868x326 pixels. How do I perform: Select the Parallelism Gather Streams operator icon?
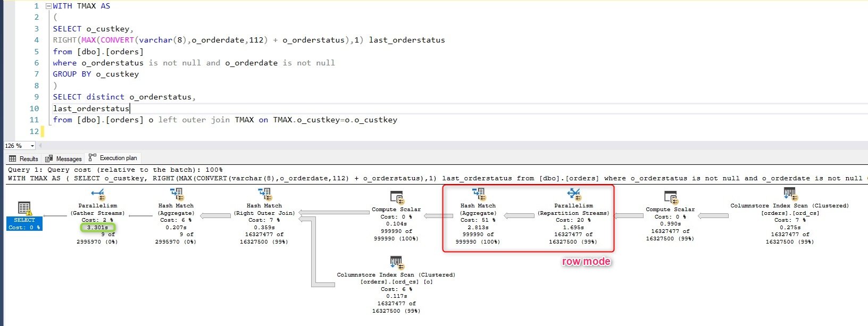tap(98, 195)
